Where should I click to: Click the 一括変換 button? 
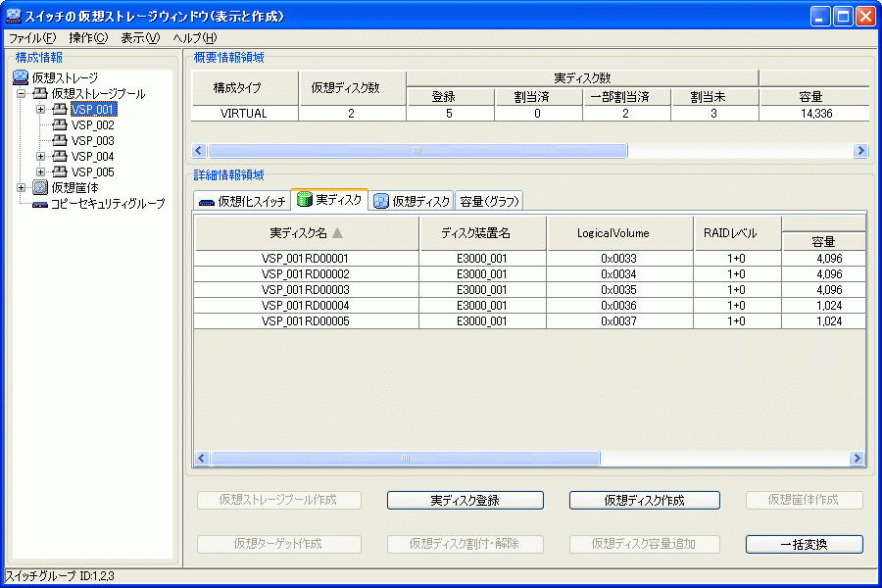click(x=805, y=544)
